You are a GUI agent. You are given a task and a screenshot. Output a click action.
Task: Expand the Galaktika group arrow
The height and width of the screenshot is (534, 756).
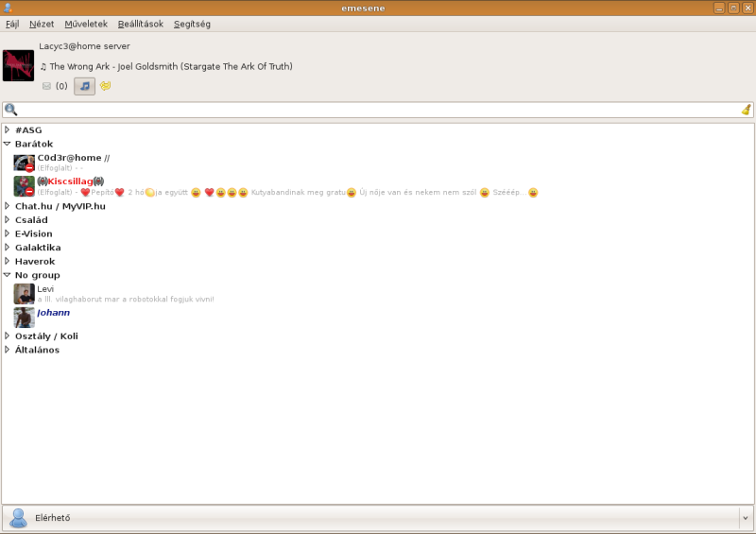pos(7,248)
